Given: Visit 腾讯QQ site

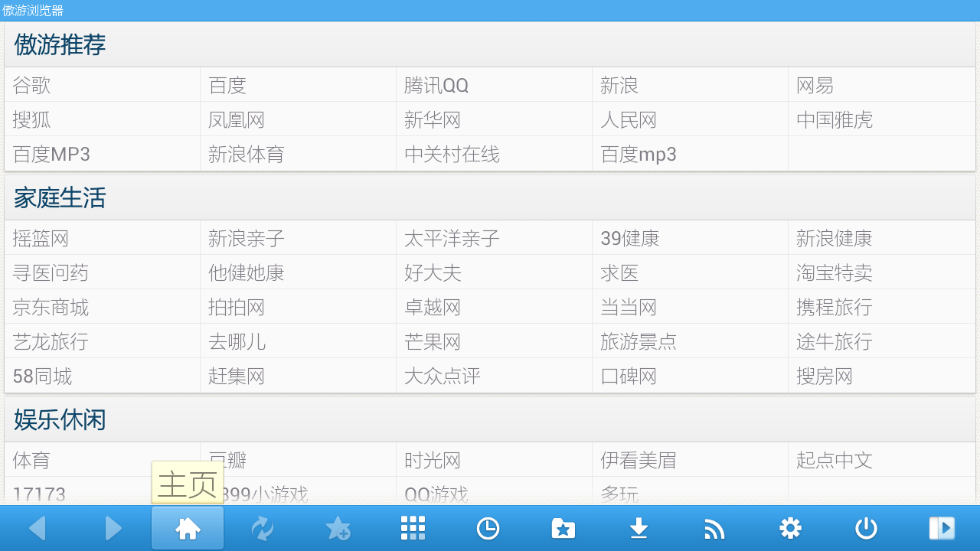Looking at the screenshot, I should pyautogui.click(x=436, y=85).
